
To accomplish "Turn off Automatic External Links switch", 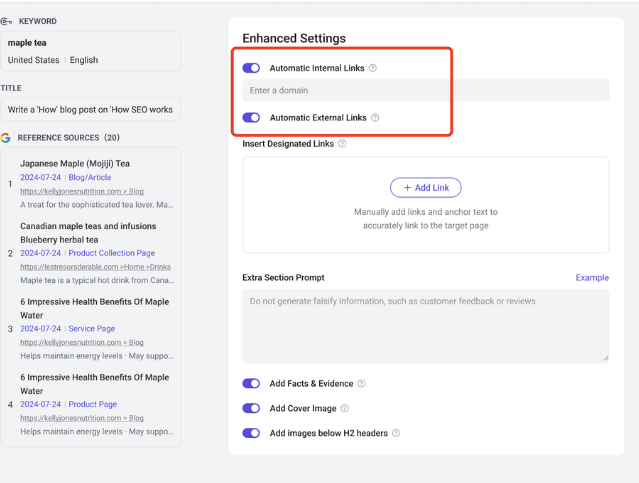I will pos(251,118).
